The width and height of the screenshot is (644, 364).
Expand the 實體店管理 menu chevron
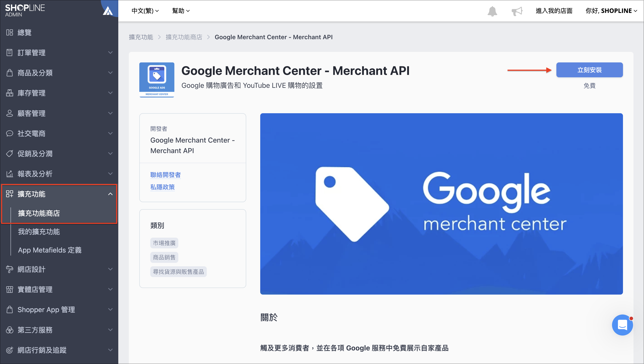click(110, 290)
